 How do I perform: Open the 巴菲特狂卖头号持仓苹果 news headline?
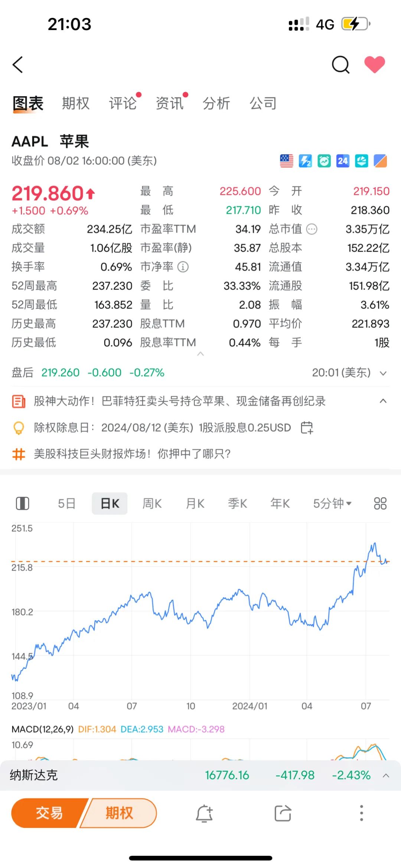pos(180,401)
